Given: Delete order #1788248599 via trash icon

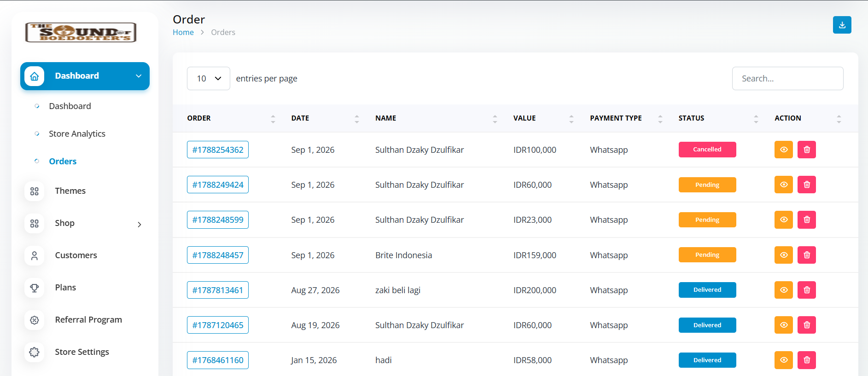Looking at the screenshot, I should pos(806,220).
